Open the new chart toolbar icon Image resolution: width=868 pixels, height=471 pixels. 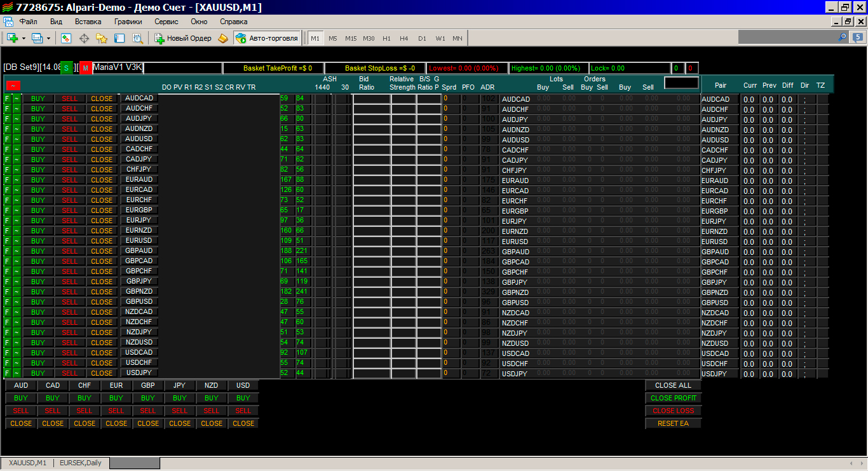pyautogui.click(x=12, y=38)
